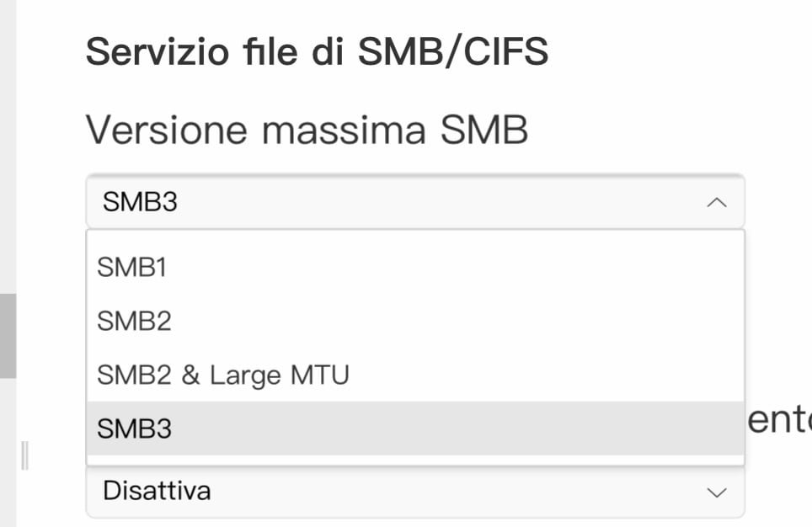Click empty space right of SMB1 row

(505, 268)
